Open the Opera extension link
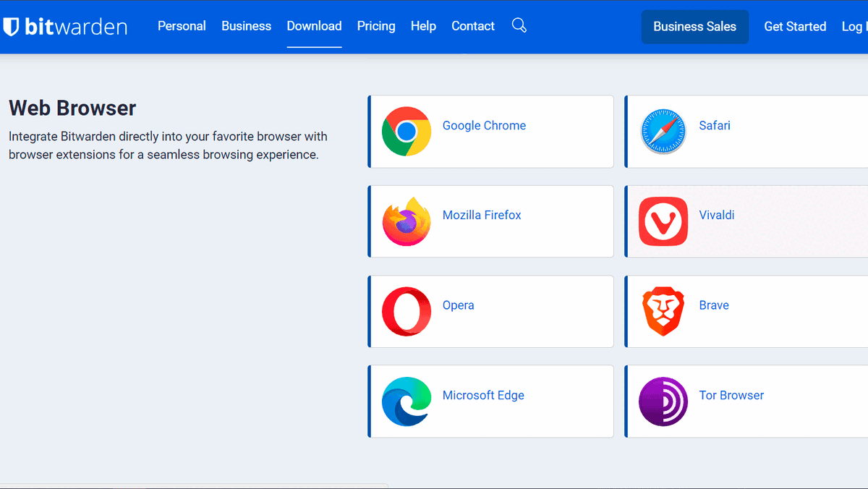The image size is (868, 489). pos(459,305)
